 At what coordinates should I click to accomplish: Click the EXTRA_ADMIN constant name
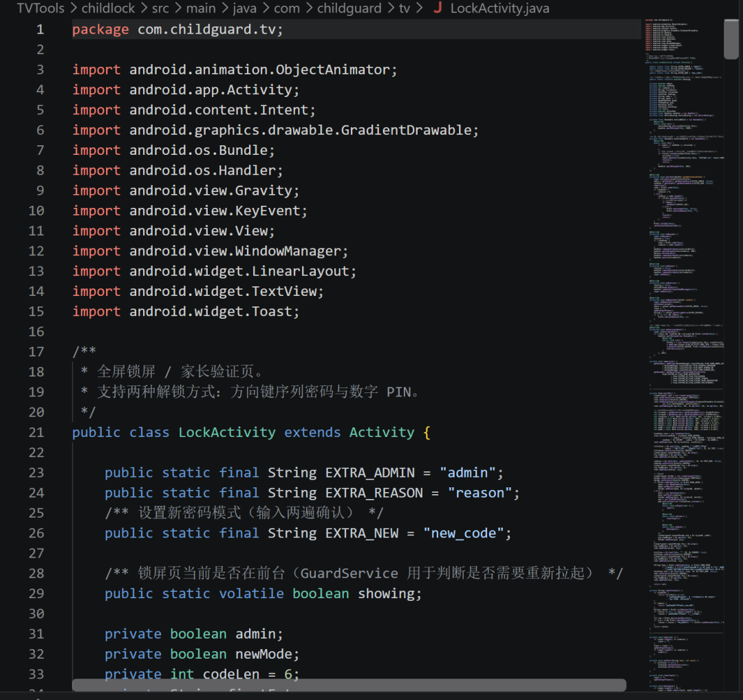(x=369, y=472)
